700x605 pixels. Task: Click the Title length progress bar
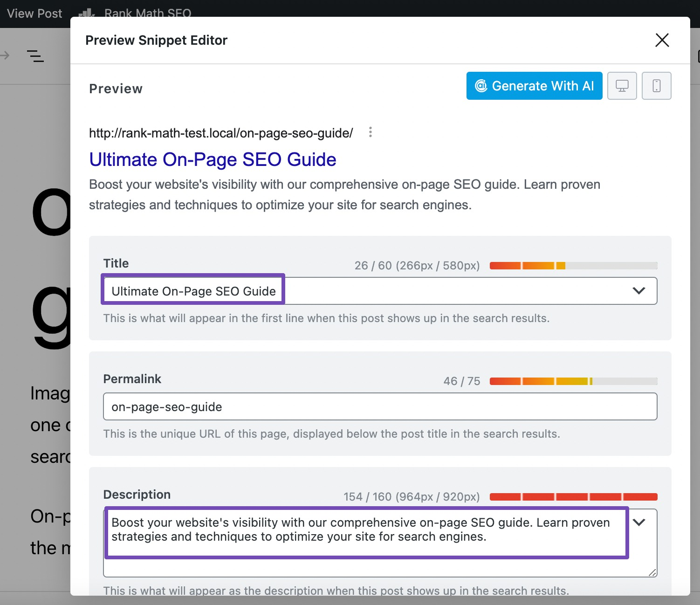click(x=573, y=266)
